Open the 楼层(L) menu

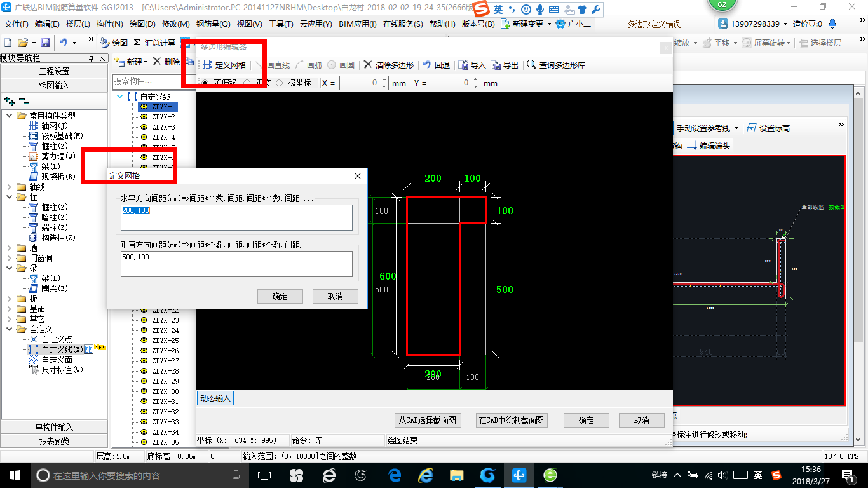[x=78, y=24]
